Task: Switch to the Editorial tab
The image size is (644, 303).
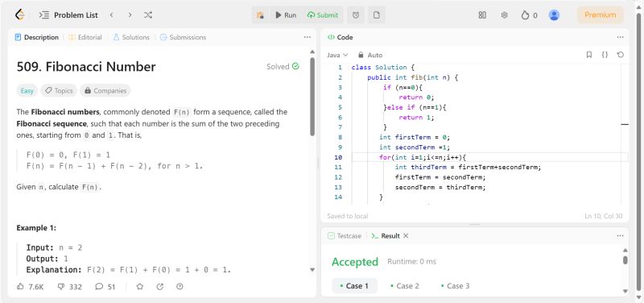Action: (85, 37)
